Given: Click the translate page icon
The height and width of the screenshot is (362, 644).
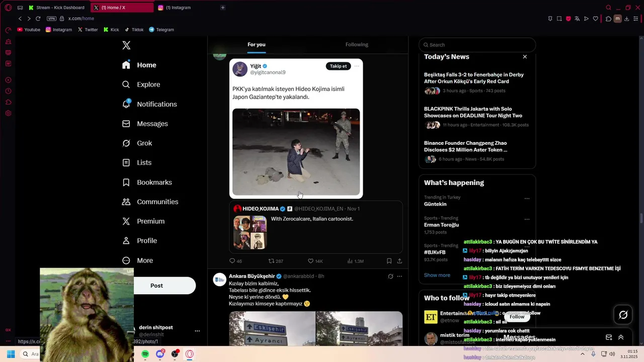Looking at the screenshot, I should click(x=577, y=19).
